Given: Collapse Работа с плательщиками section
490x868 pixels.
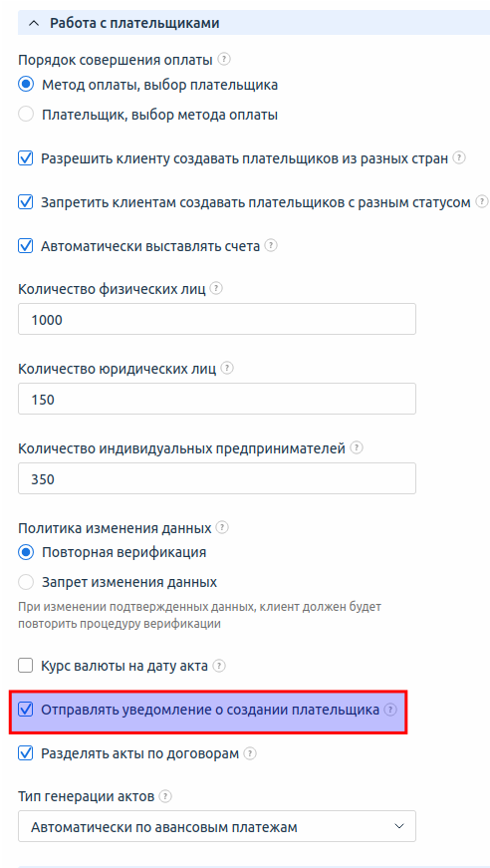Looking at the screenshot, I should (34, 23).
